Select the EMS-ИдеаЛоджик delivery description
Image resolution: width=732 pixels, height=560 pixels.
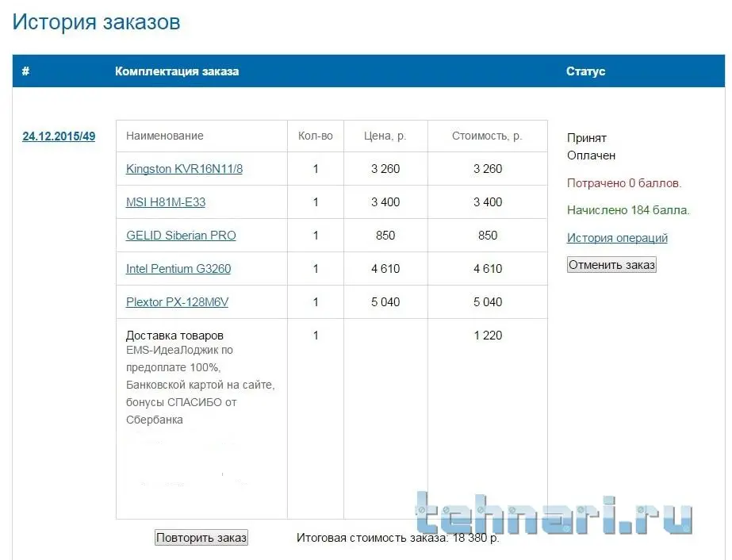(x=201, y=385)
